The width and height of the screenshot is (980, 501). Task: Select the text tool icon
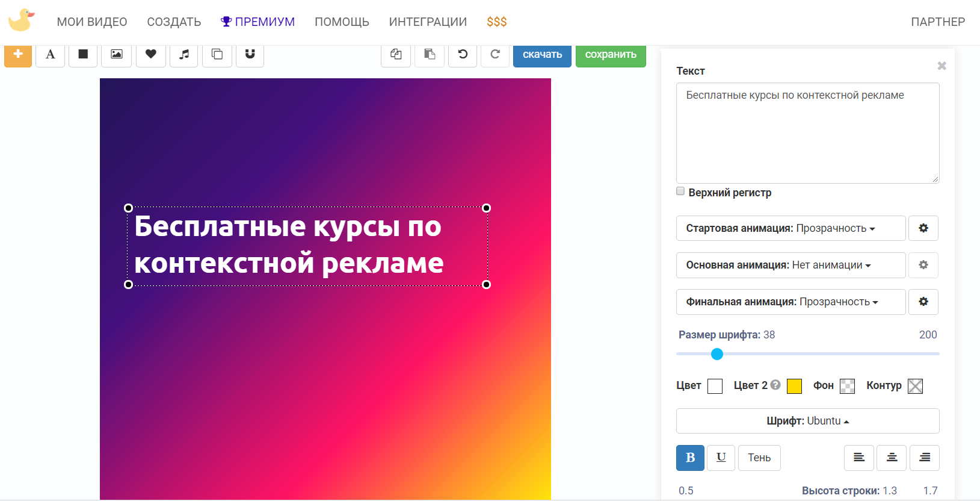pos(51,55)
